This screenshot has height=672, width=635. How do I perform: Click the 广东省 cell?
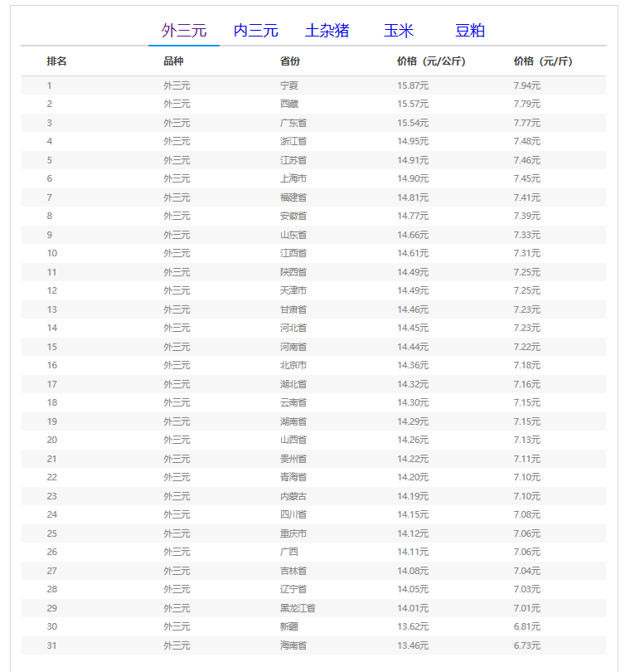(x=293, y=123)
